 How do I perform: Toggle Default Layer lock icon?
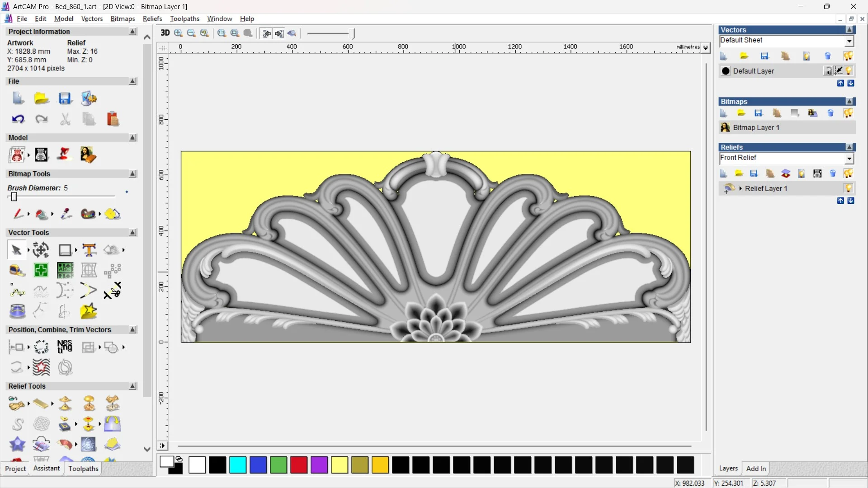pos(828,71)
